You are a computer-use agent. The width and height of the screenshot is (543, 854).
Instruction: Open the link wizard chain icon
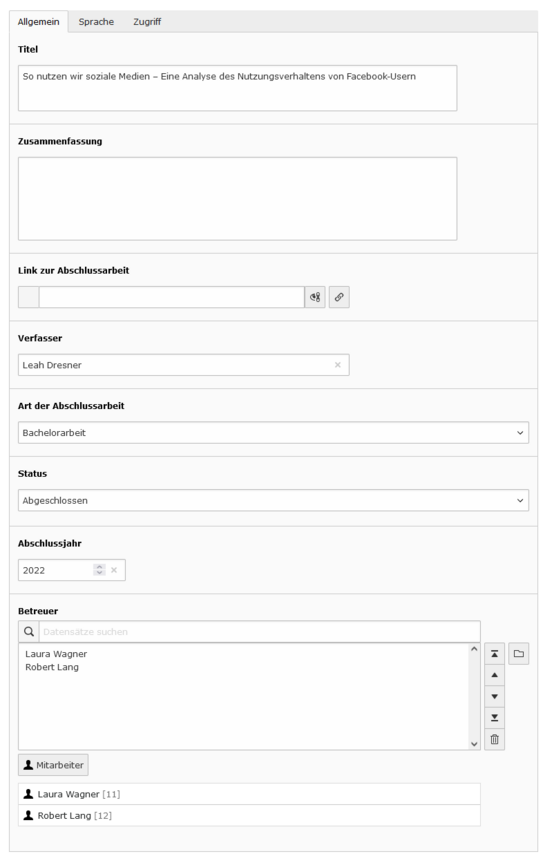339,297
